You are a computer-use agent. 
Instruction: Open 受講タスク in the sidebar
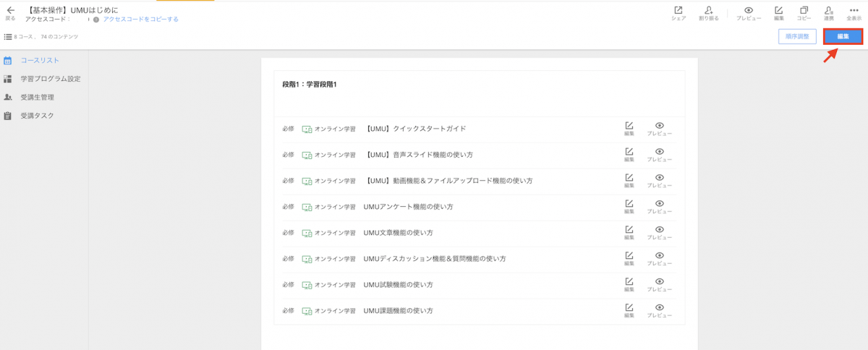click(x=37, y=116)
